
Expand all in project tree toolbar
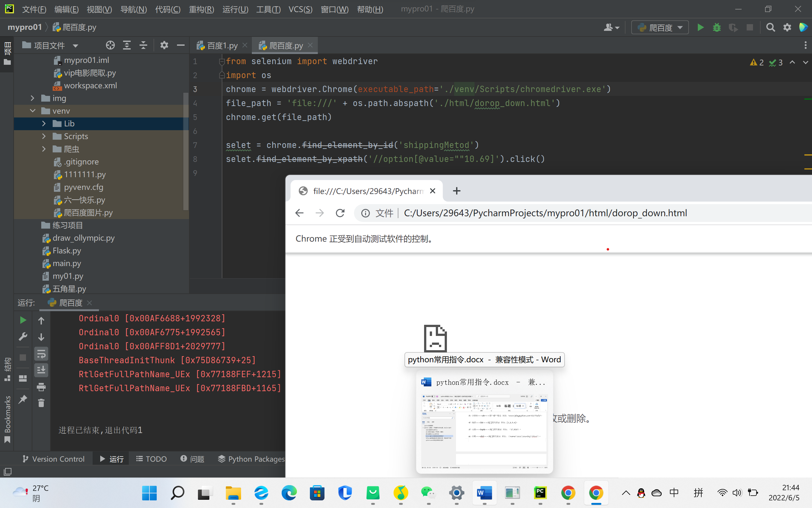[x=127, y=45]
